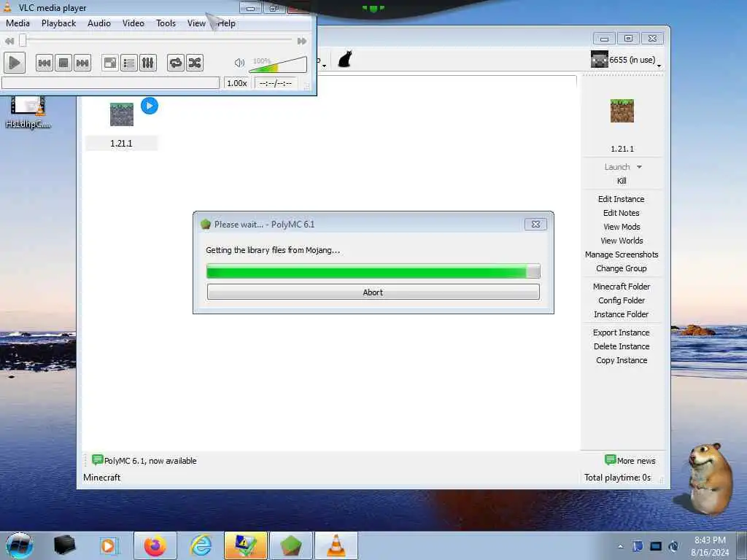Abort the library download
The image size is (747, 560).
(x=373, y=292)
